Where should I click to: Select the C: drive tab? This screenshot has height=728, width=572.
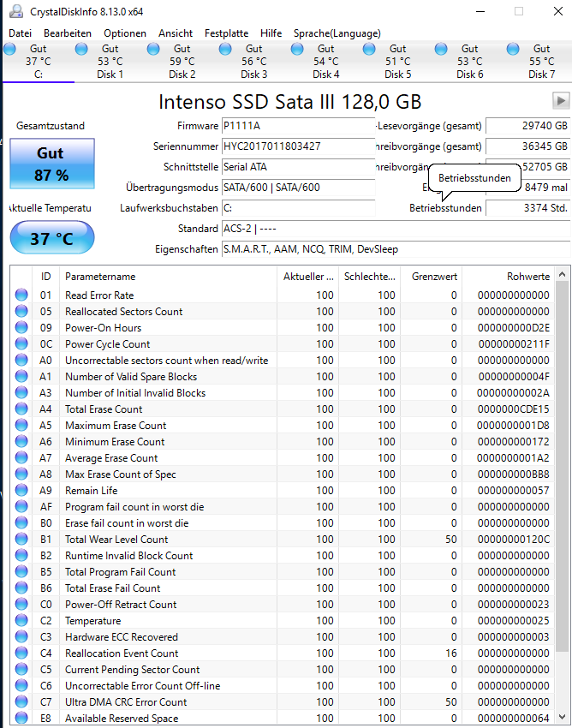pos(38,62)
